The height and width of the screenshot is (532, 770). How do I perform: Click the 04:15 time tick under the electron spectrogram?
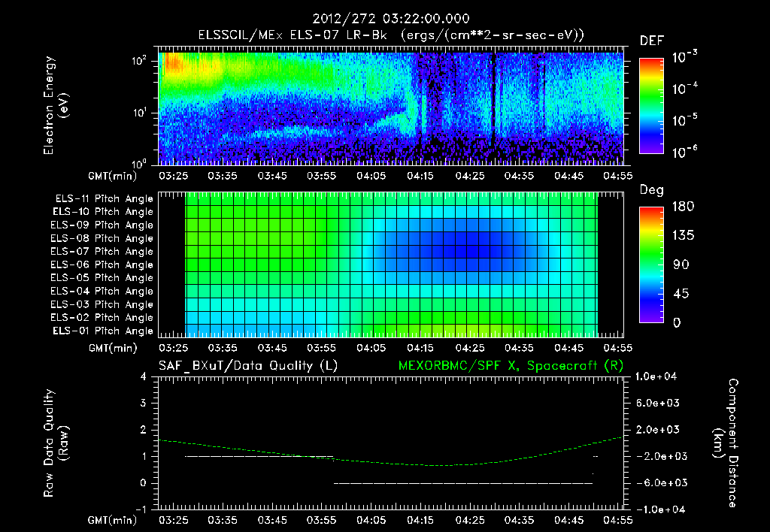420,176
